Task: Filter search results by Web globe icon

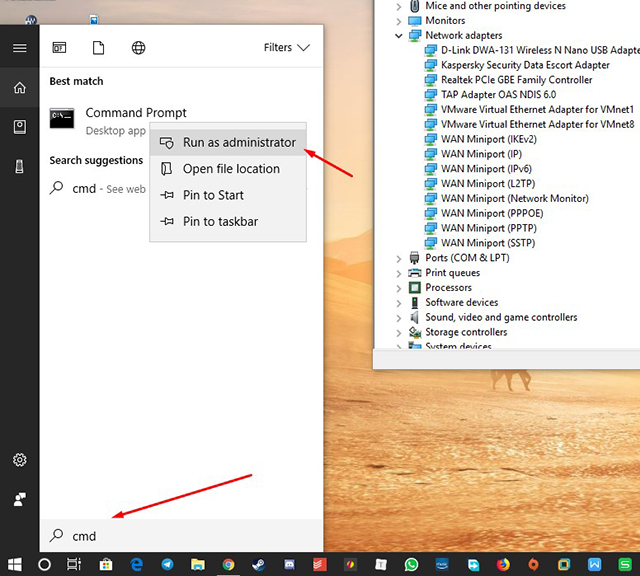Action: pyautogui.click(x=138, y=48)
